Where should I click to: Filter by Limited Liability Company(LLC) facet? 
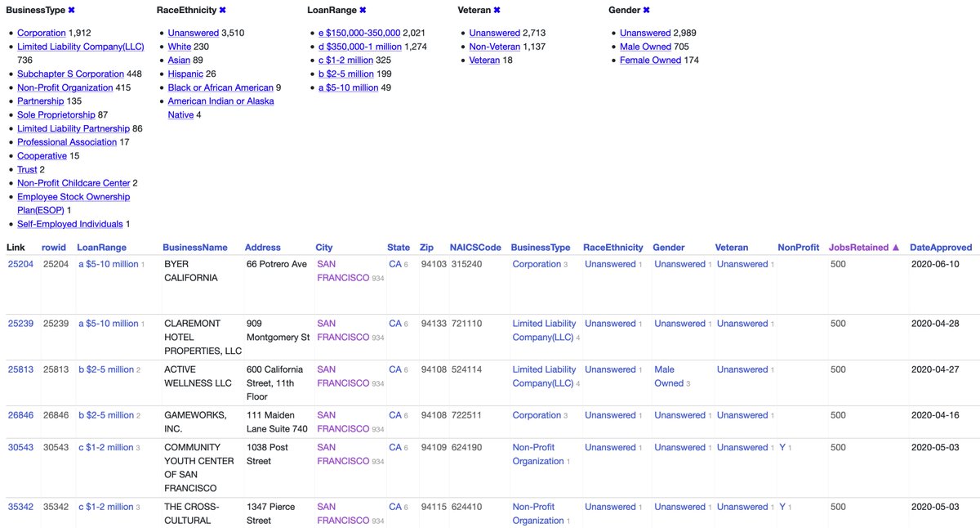[x=80, y=47]
